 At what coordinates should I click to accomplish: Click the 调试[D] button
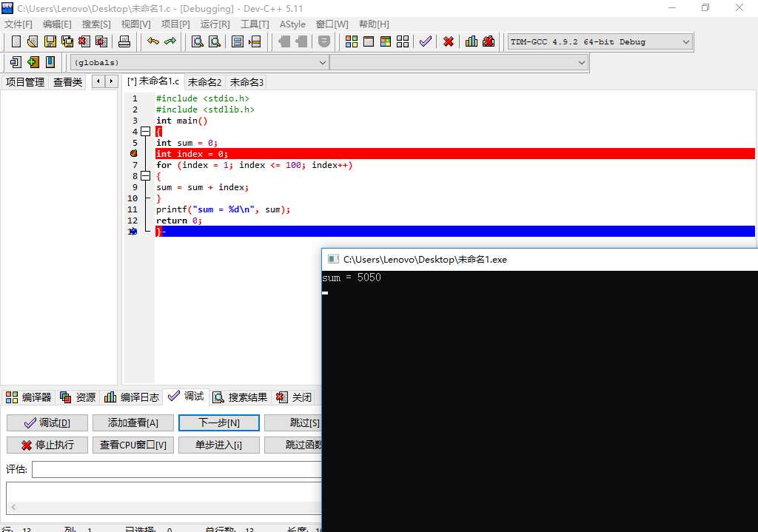(47, 422)
